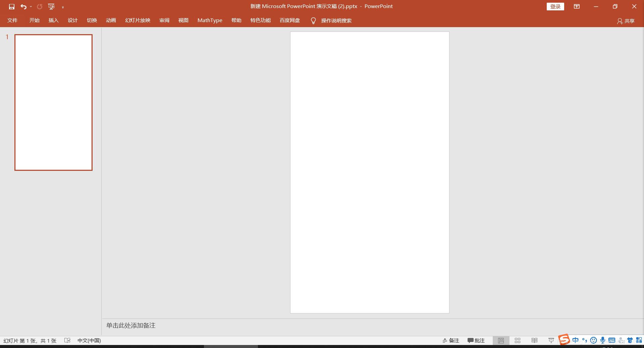Click the slide editing canvas
644x348 pixels.
(370, 172)
